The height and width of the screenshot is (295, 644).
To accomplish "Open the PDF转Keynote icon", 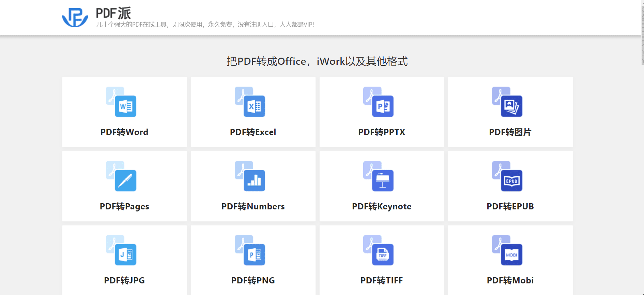I will click(x=378, y=176).
